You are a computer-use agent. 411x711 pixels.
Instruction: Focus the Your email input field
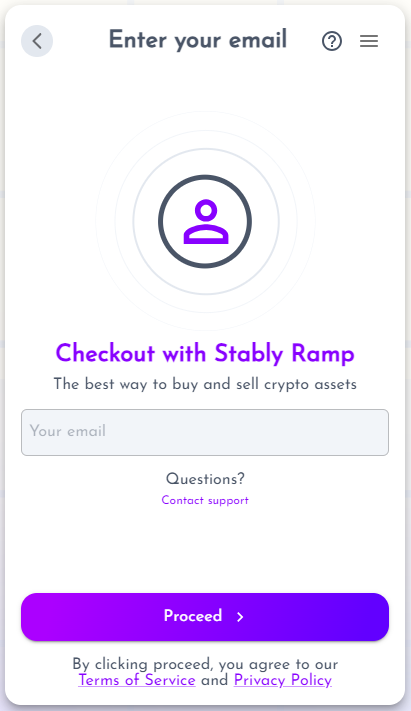click(x=205, y=433)
